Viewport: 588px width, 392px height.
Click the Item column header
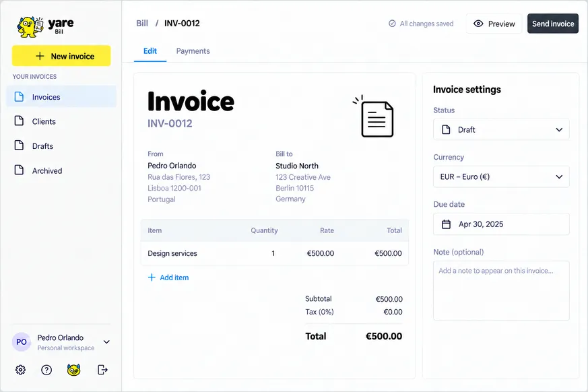tap(154, 231)
